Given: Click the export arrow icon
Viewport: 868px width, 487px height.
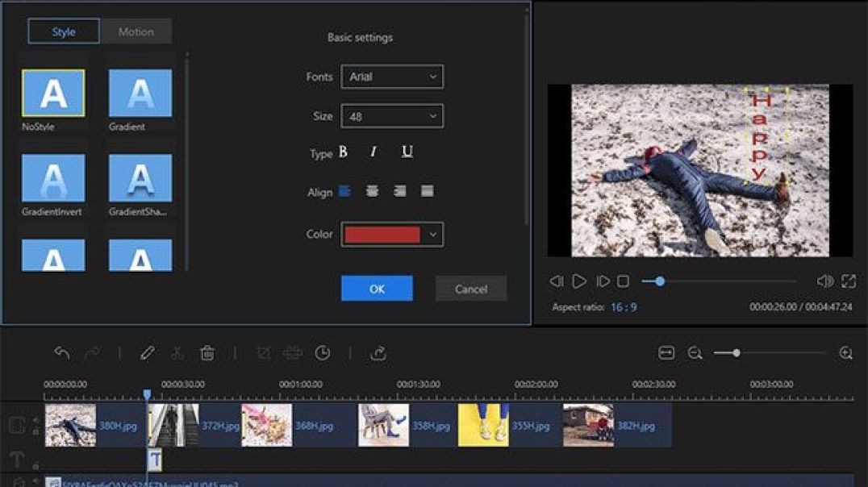Looking at the screenshot, I should 378,353.
